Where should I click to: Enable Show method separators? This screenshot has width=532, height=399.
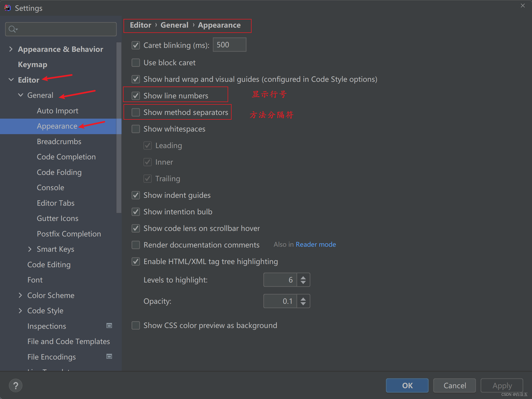pos(136,112)
